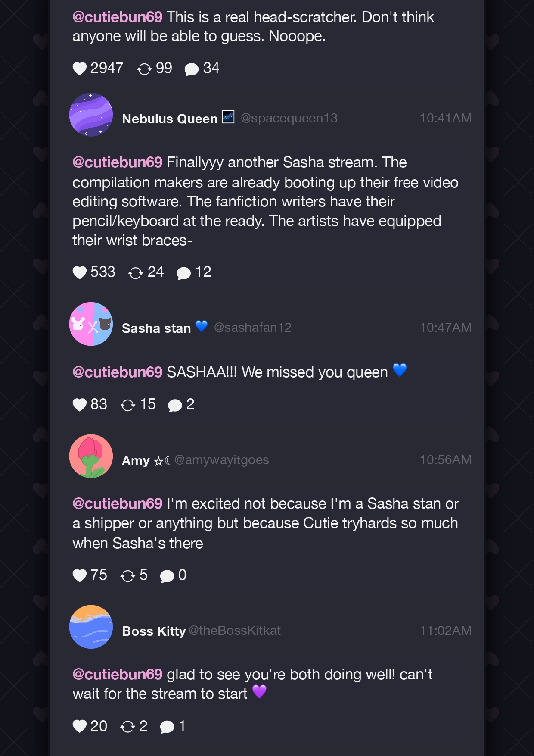Repost Sasha stan's reply showing 15 reposts
The image size is (534, 756).
coord(128,405)
